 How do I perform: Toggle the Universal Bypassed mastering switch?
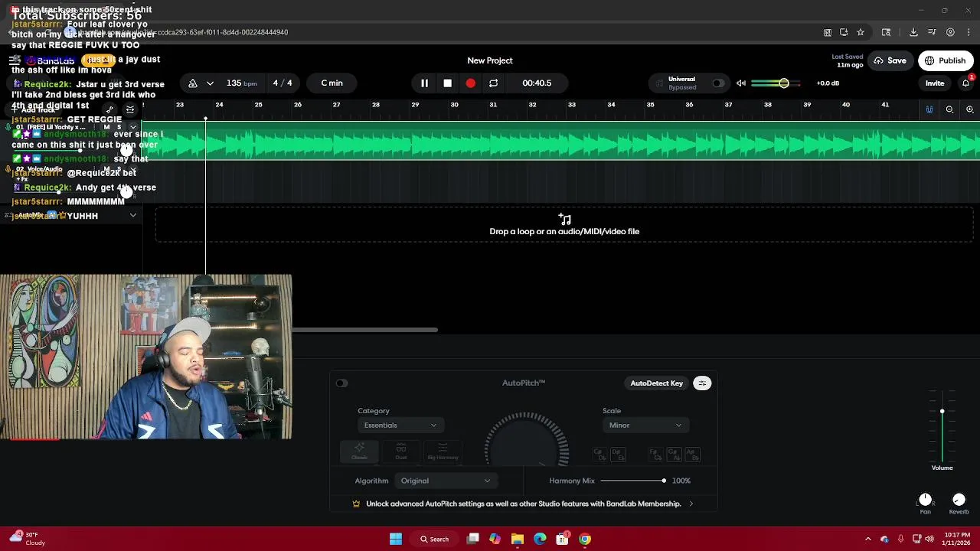point(717,83)
